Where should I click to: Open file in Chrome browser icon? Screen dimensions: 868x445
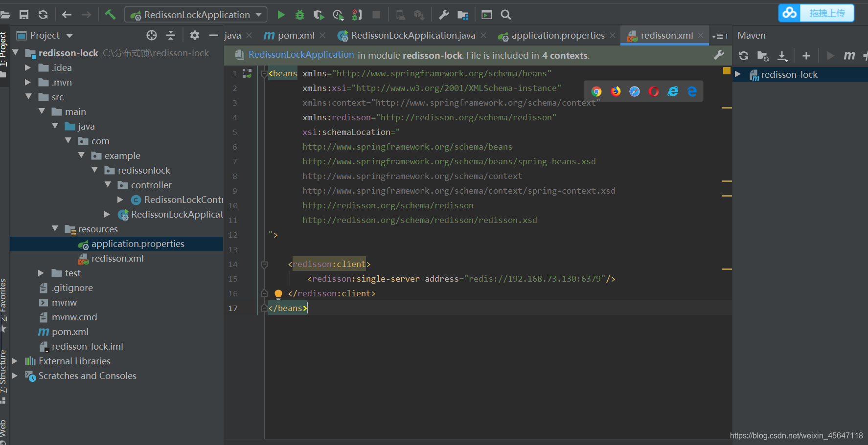tap(596, 91)
